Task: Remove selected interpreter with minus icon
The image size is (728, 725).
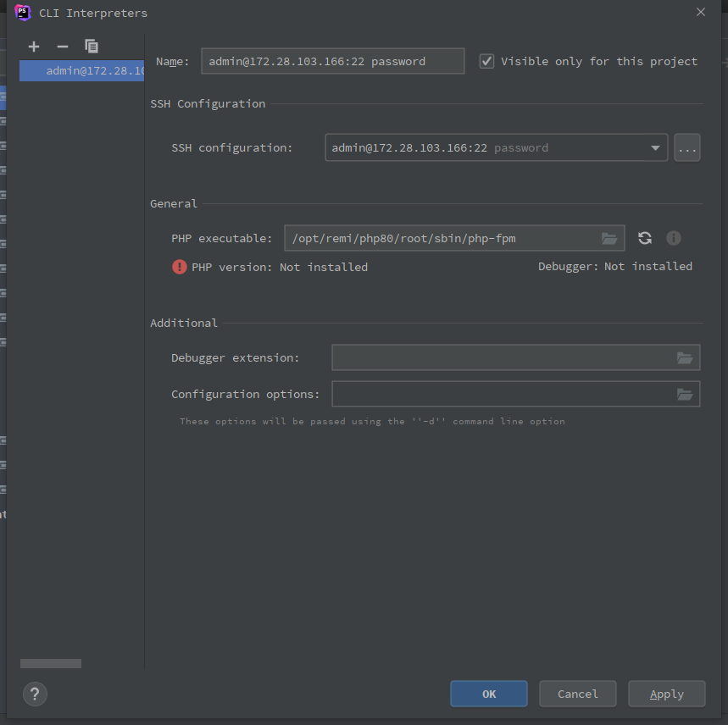Action: (x=62, y=47)
